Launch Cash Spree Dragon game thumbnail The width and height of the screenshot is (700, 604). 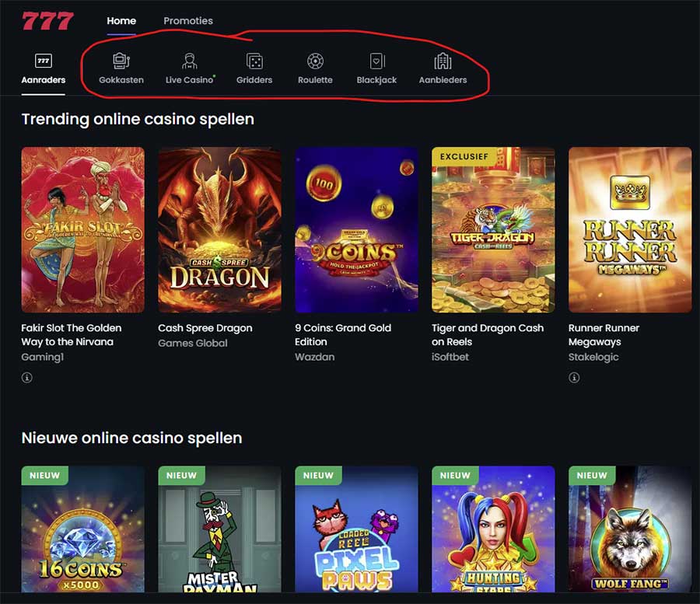219,230
